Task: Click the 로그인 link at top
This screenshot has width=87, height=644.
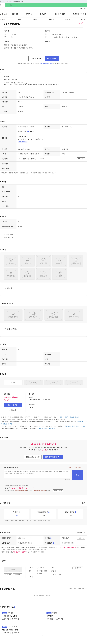Action: 81,9
